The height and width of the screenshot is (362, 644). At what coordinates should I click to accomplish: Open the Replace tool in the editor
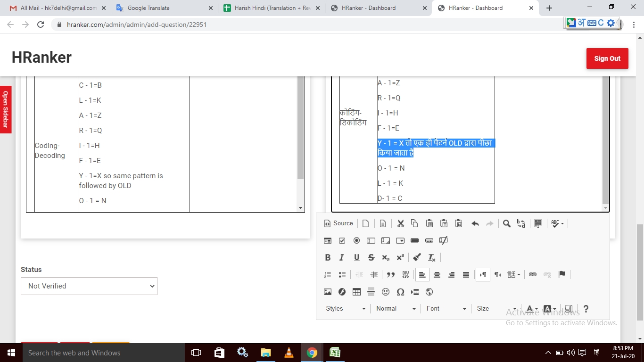coord(521,223)
